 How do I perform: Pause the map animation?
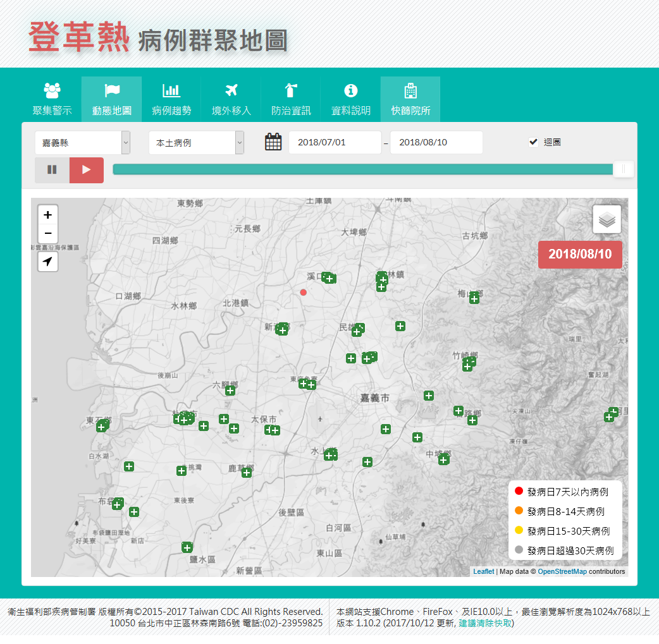point(52,170)
